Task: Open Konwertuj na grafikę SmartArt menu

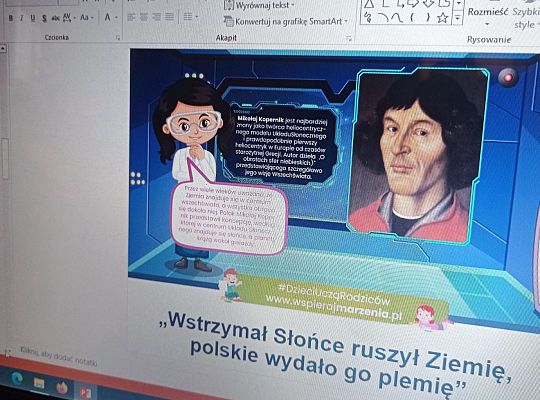Action: (285, 21)
